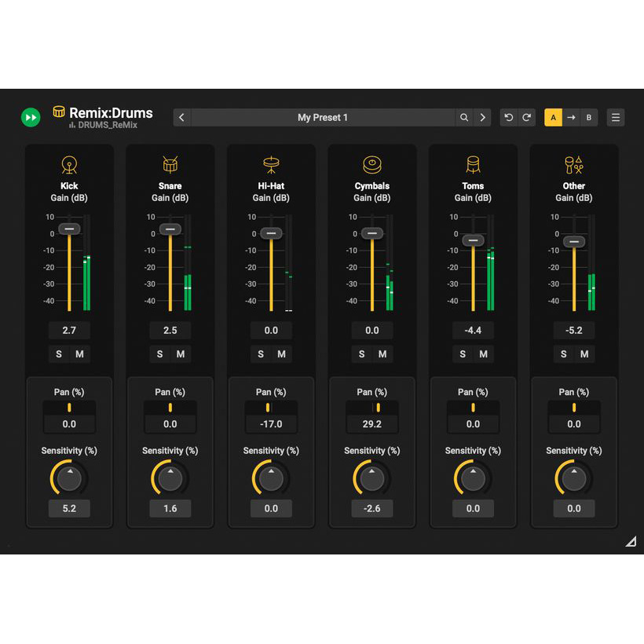
Task: Solo the Other channel
Action: pyautogui.click(x=564, y=354)
